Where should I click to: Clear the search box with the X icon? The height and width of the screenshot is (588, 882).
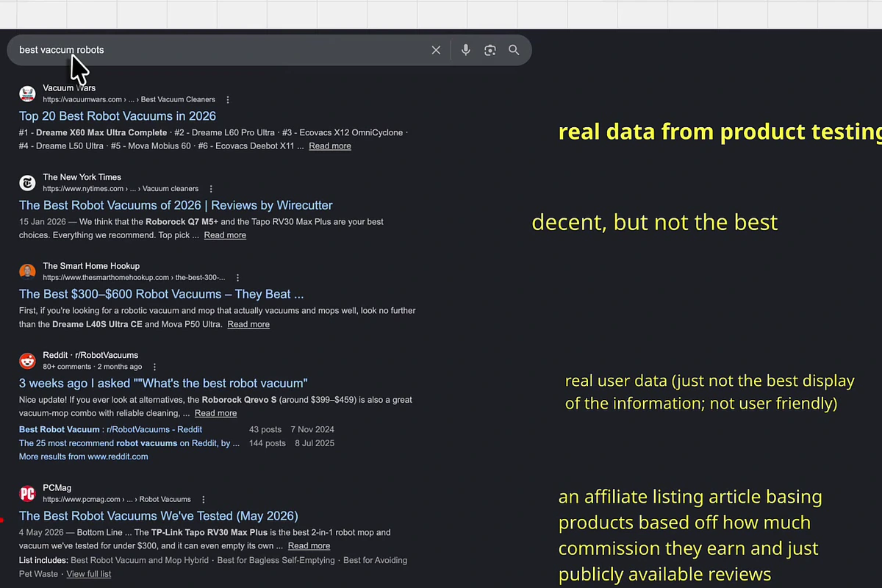436,50
